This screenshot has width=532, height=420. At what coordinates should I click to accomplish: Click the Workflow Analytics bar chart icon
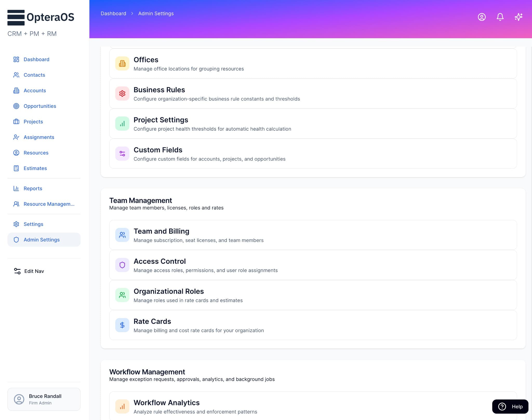[122, 406]
